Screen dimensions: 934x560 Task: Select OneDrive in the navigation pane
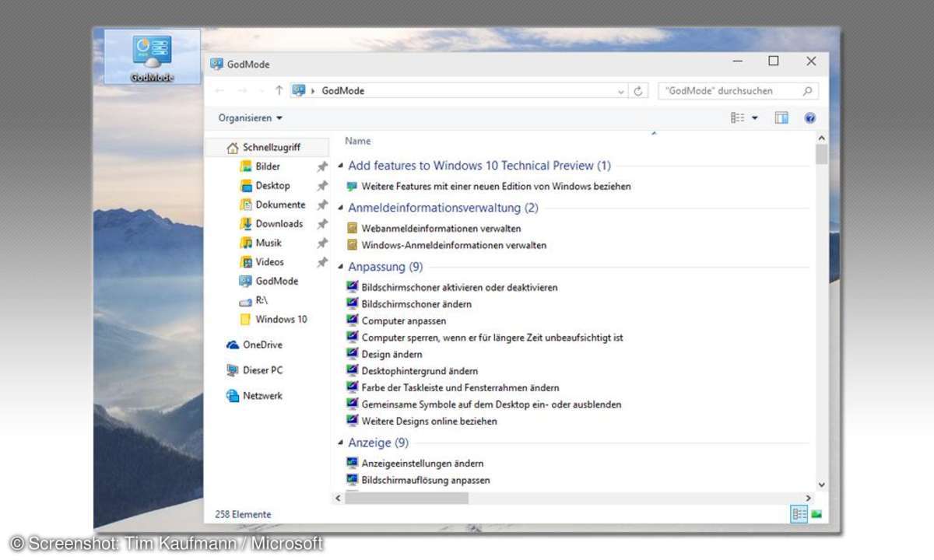(x=262, y=345)
